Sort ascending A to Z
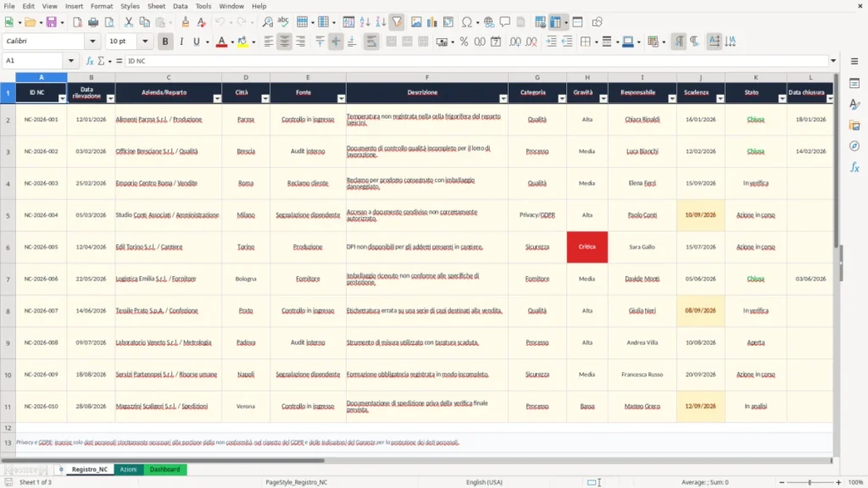868x488 pixels. (x=364, y=22)
